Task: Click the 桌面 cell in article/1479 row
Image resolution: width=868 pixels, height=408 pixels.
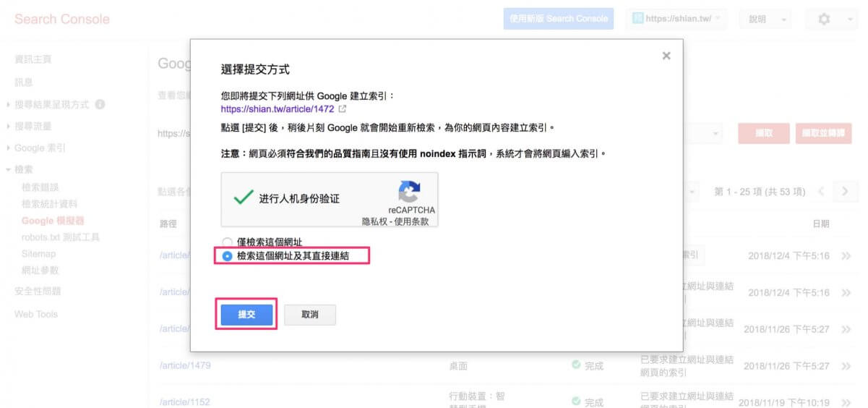Action: (458, 365)
